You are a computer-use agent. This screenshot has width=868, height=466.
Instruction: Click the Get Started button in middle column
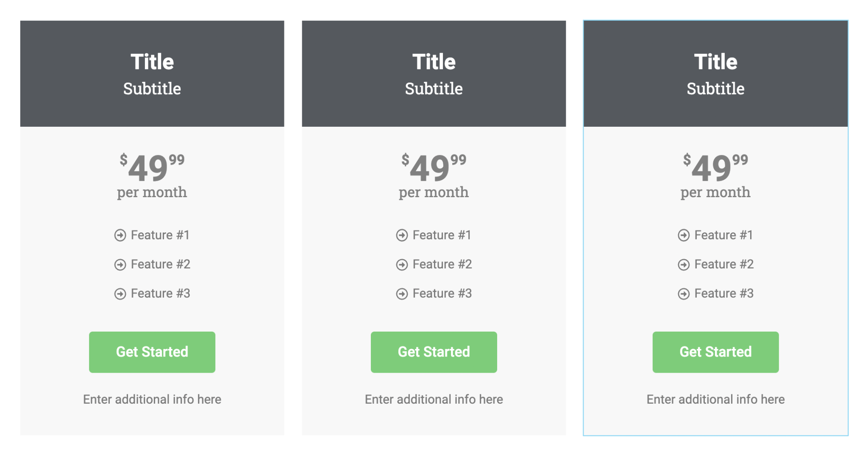click(x=434, y=352)
